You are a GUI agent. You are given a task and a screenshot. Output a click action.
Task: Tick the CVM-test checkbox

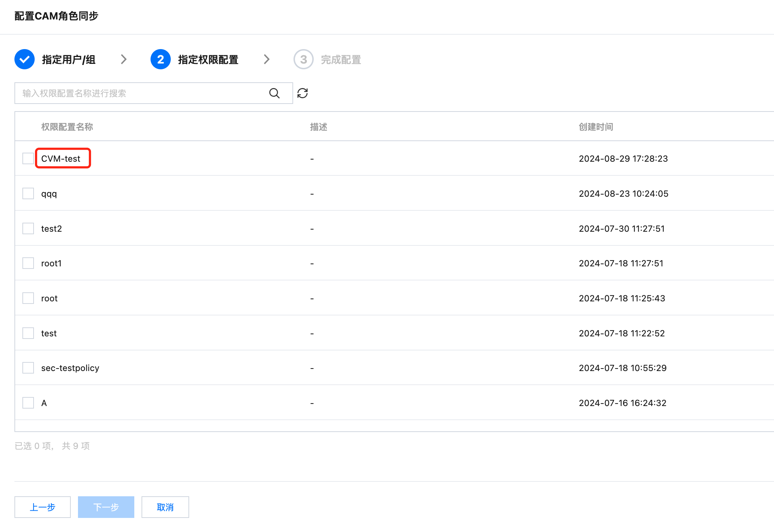tap(28, 158)
